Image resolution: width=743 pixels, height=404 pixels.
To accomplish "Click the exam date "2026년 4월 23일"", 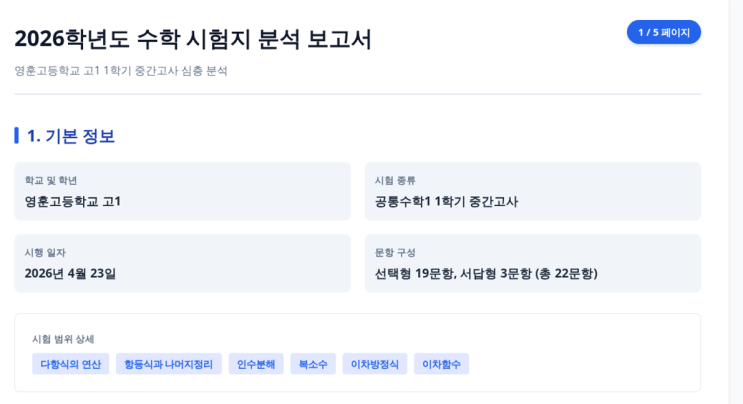I will click(70, 273).
